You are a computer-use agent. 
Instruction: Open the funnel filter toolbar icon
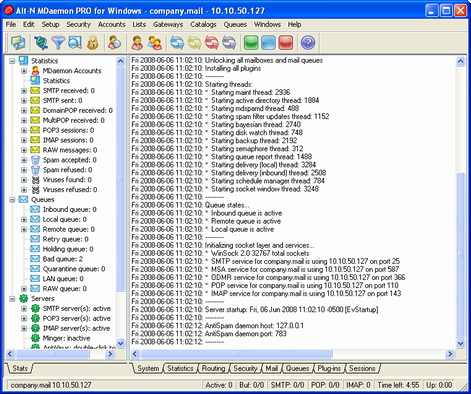click(58, 43)
